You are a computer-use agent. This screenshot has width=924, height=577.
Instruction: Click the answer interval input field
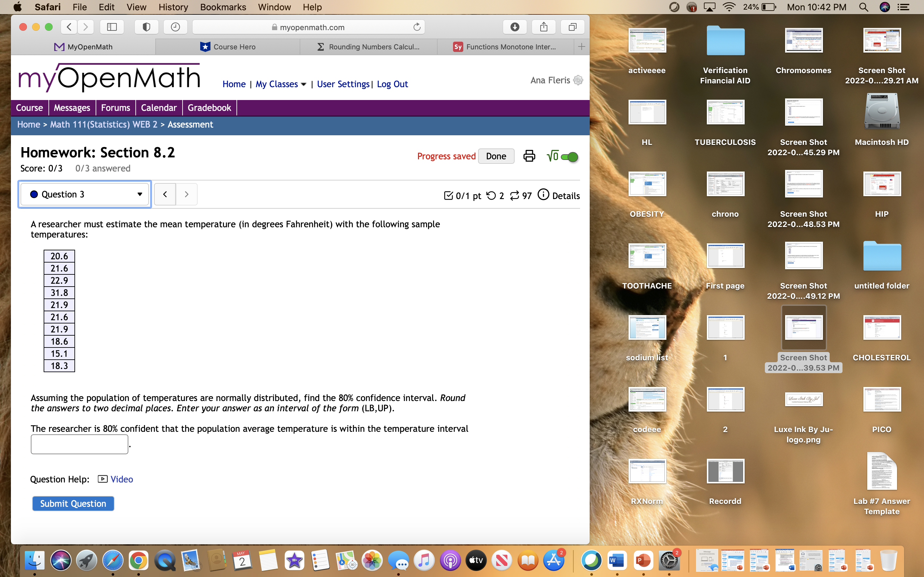79,444
